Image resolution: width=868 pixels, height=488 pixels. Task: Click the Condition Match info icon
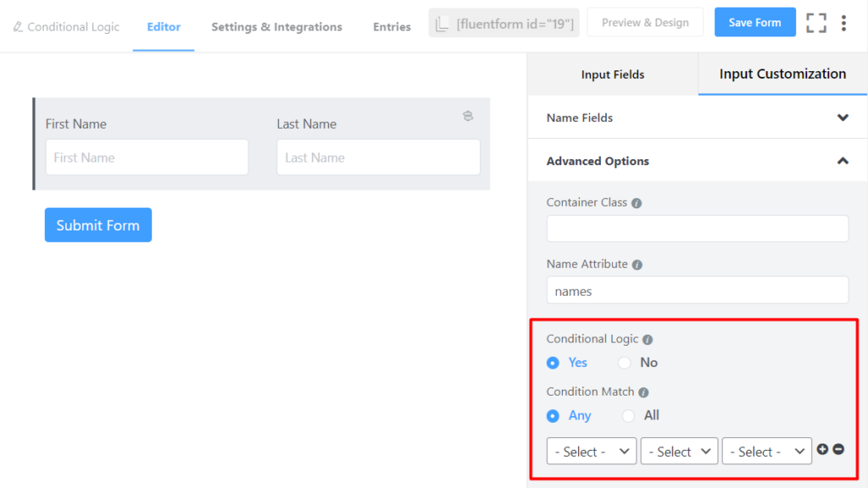(x=643, y=392)
